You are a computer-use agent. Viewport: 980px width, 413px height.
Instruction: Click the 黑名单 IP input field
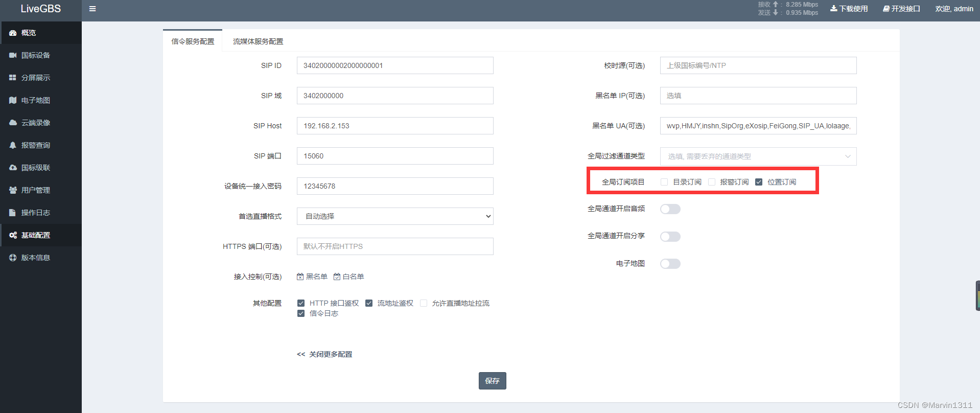coord(758,96)
